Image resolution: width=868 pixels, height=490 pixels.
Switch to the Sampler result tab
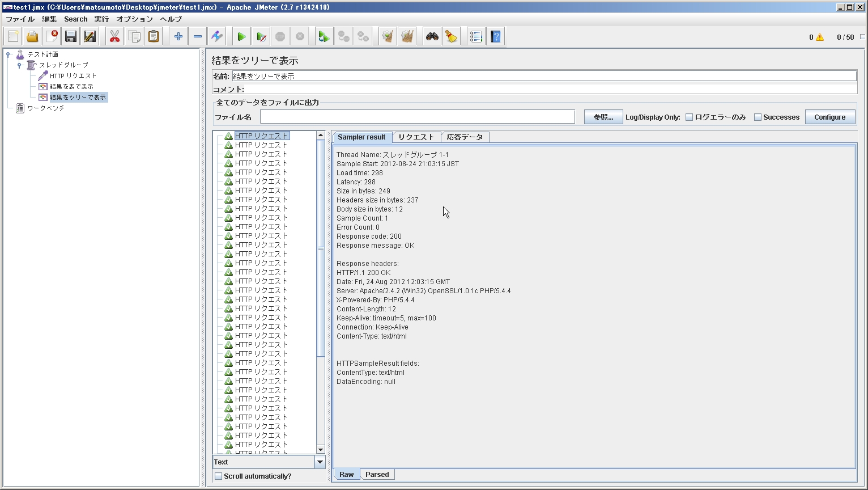pyautogui.click(x=361, y=137)
